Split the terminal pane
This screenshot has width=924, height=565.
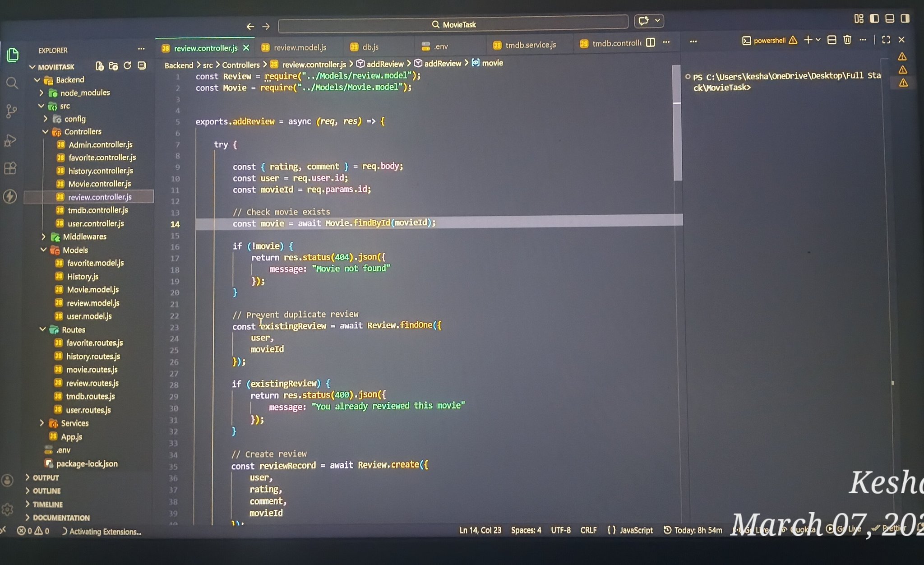pos(832,40)
